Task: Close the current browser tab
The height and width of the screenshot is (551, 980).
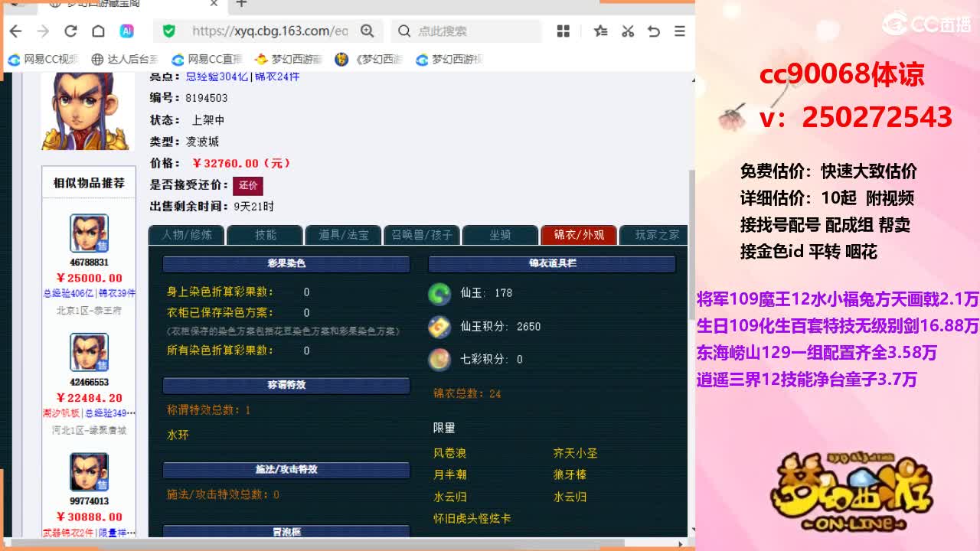Action: point(214,4)
